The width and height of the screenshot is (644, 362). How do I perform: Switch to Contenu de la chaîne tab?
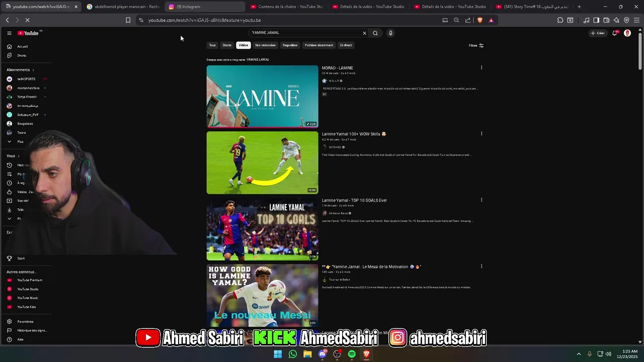coord(287,7)
